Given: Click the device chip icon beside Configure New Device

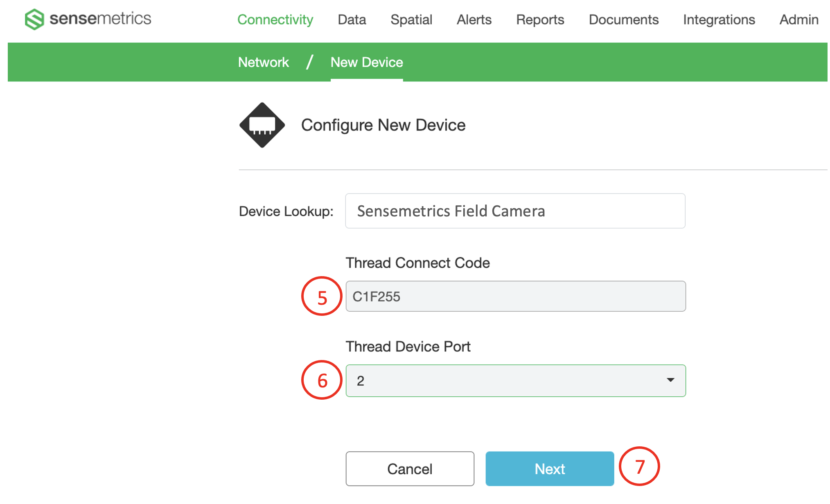Looking at the screenshot, I should click(262, 125).
